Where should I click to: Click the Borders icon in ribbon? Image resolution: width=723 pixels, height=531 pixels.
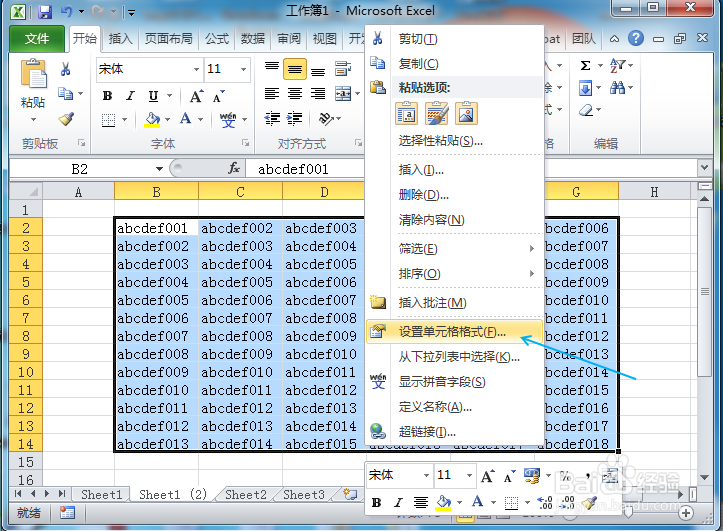point(108,120)
